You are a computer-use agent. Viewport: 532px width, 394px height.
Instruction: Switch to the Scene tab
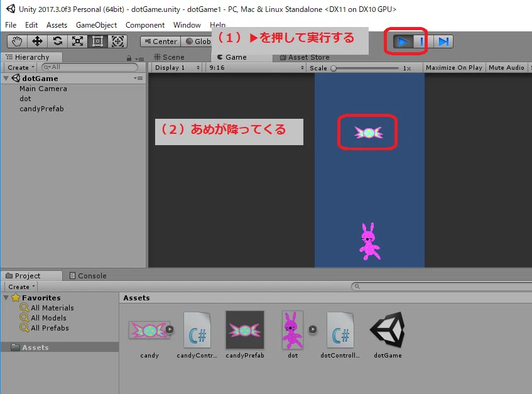[169, 57]
